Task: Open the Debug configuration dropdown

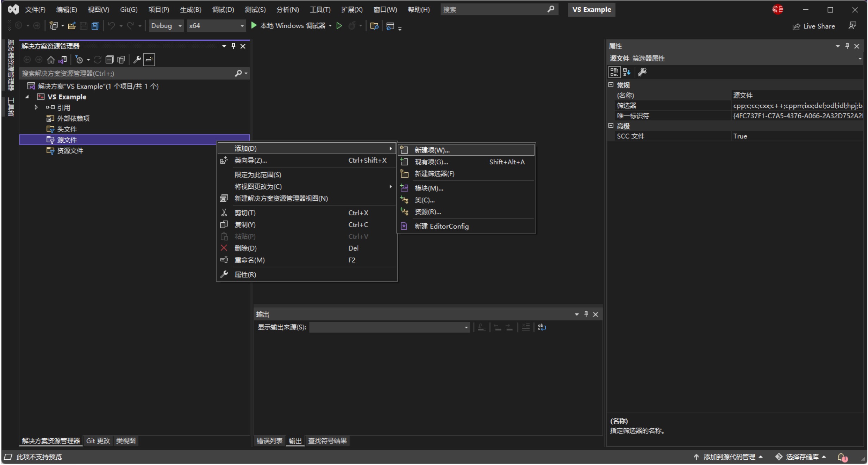Action: (166, 26)
